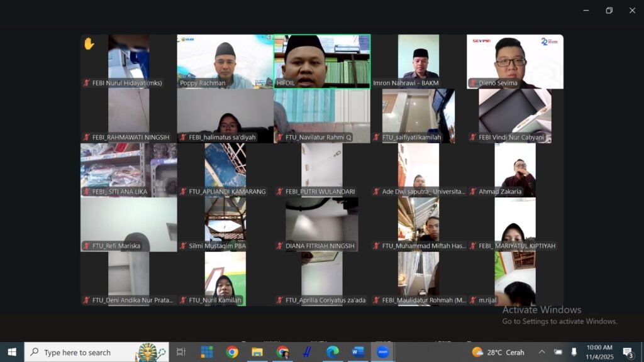Viewport: 644px width, 362px height.
Task: Click the microphone indicator in the system tray
Action: (574, 352)
